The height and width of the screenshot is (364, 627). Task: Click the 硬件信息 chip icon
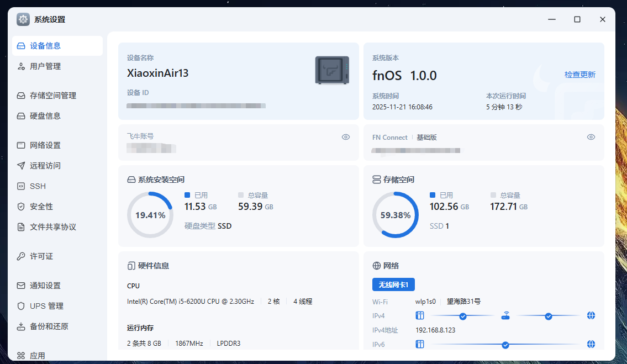coord(131,266)
